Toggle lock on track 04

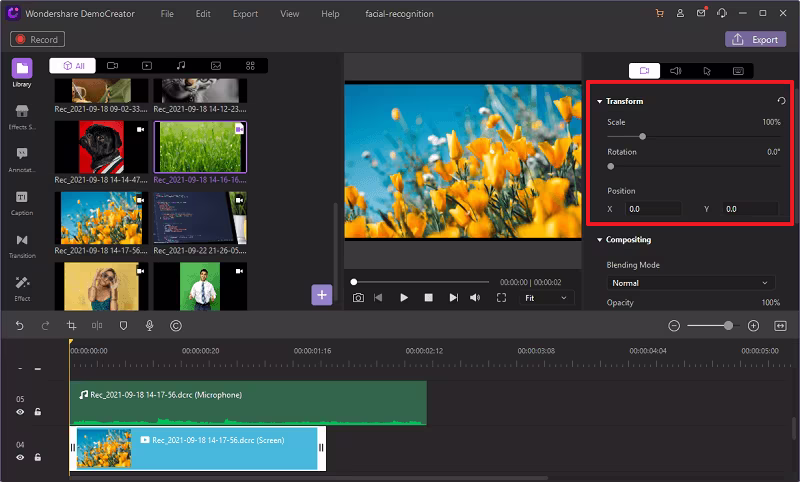(38, 457)
